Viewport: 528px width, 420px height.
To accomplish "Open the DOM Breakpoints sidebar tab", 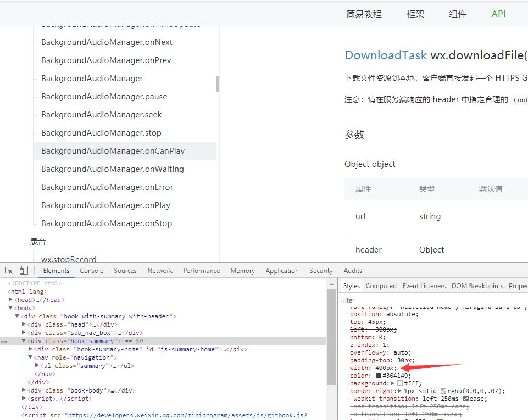I will [x=477, y=285].
